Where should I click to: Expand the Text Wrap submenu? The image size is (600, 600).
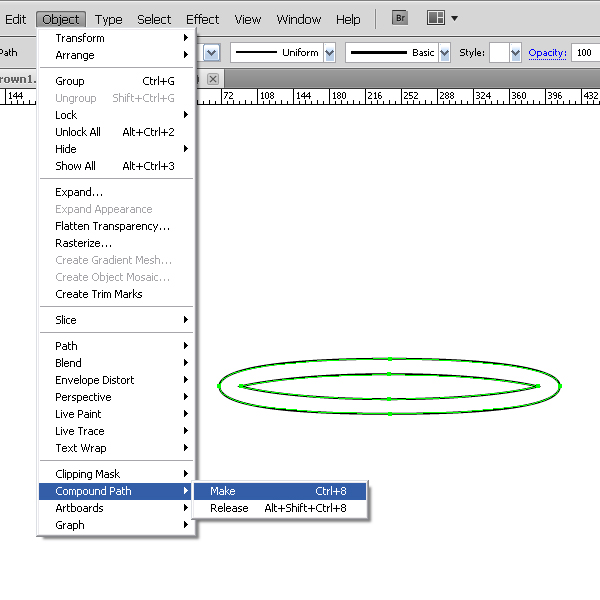[x=116, y=448]
